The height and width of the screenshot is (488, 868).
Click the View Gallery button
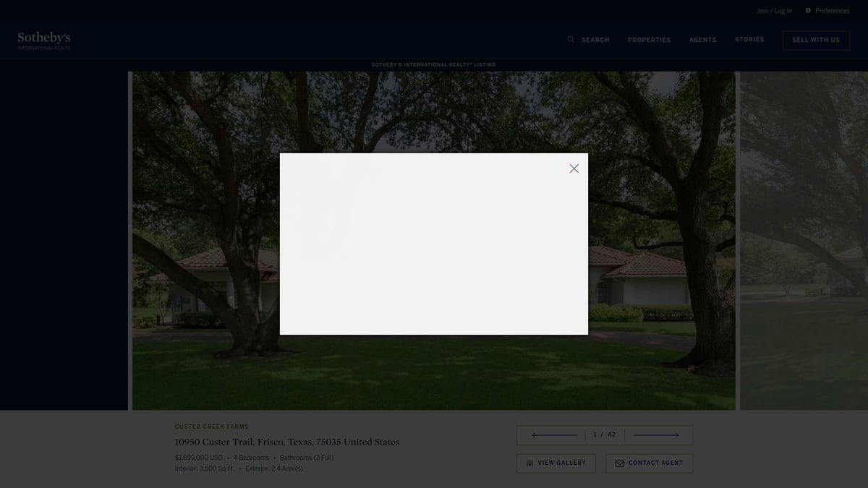click(556, 463)
